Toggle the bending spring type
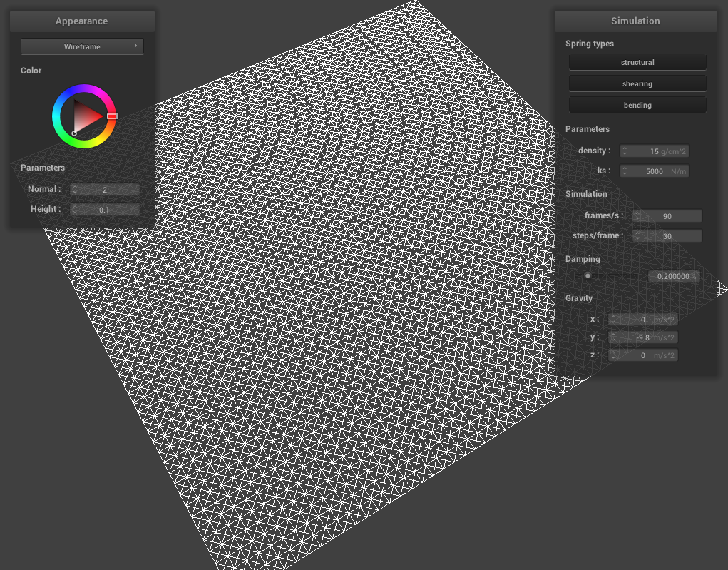Image resolution: width=728 pixels, height=570 pixels. [x=637, y=105]
